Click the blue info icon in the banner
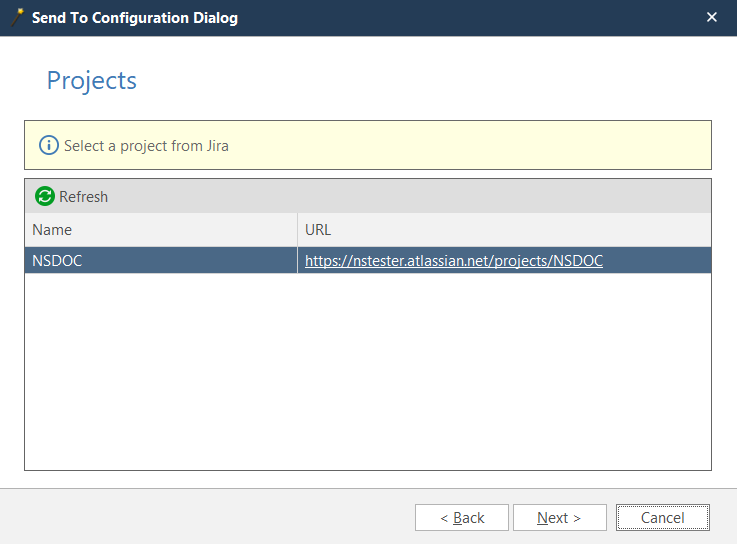Screen dimensions: 737x544 49,146
